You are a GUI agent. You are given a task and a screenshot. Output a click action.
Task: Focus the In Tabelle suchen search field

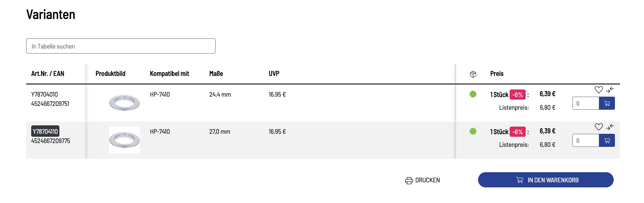pos(121,46)
